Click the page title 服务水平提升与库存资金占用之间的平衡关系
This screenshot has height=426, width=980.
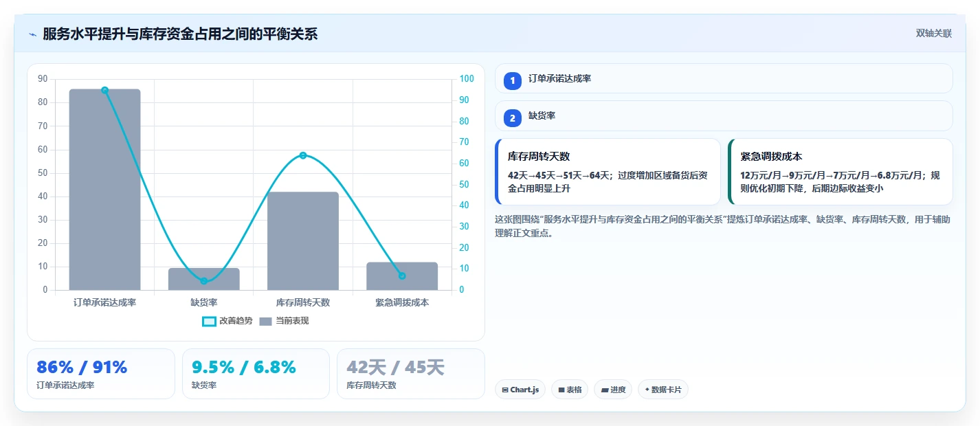[x=180, y=34]
